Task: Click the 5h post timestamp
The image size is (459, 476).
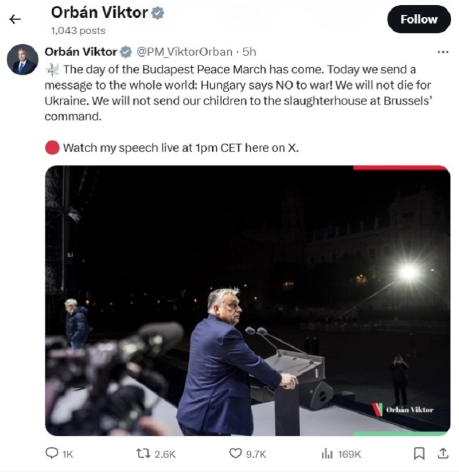Action: 249,52
